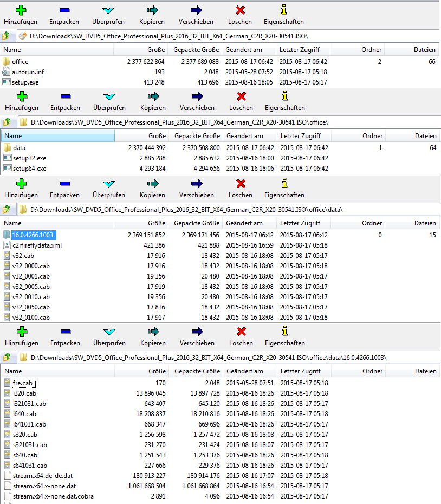The height and width of the screenshot is (504, 441).
Task: Click Hinzufügen in the 16.0.4266.1003\ pane toolbar
Action: 22,336
